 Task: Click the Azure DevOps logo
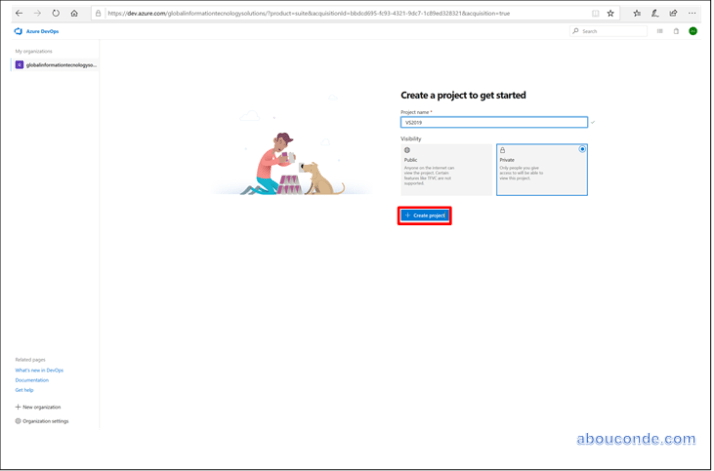point(18,31)
